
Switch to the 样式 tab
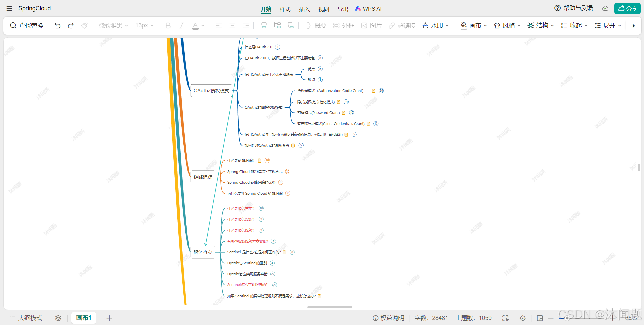pyautogui.click(x=285, y=9)
